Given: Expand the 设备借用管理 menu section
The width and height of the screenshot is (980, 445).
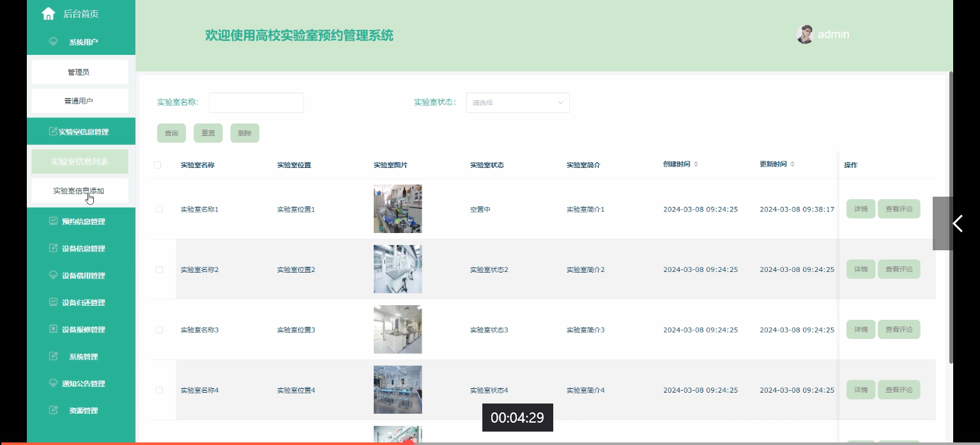Looking at the screenshot, I should (81, 276).
